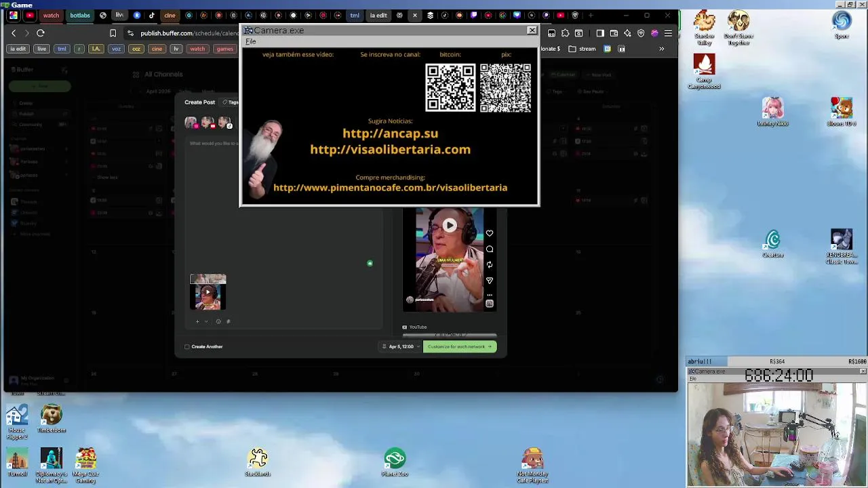Close the large Camera.exe window
This screenshot has height=488, width=868.
tap(532, 30)
